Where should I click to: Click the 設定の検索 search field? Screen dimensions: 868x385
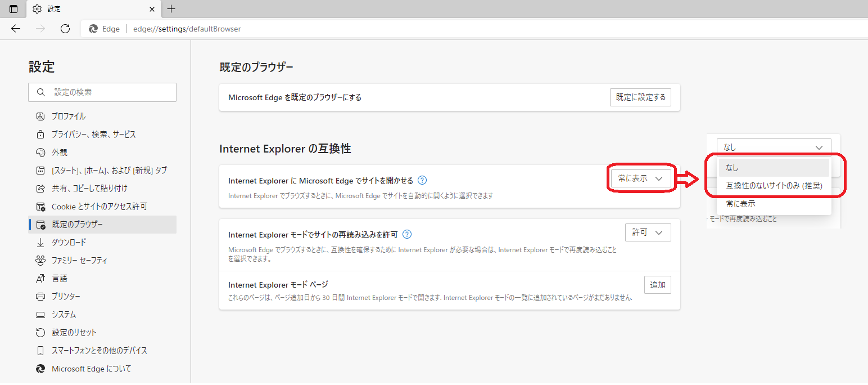tap(102, 92)
